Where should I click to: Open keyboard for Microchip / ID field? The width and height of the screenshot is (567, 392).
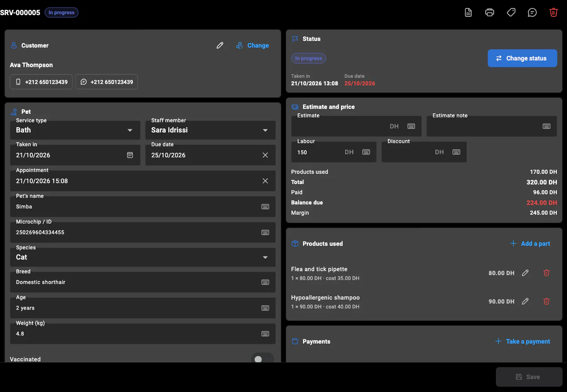click(x=265, y=232)
